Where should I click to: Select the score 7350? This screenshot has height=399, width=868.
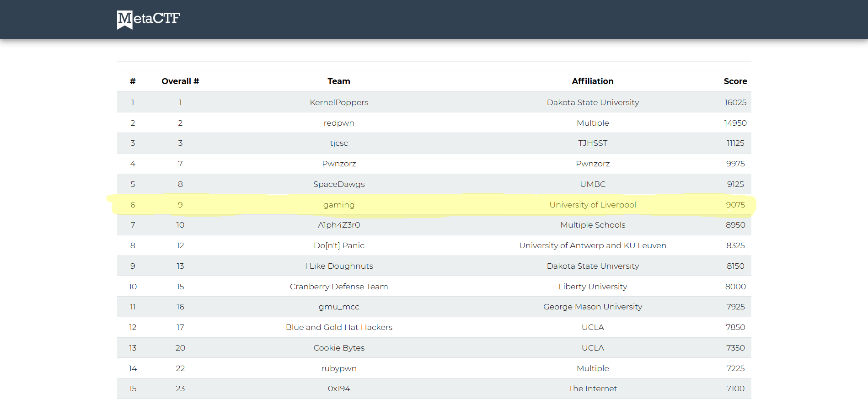click(x=735, y=348)
